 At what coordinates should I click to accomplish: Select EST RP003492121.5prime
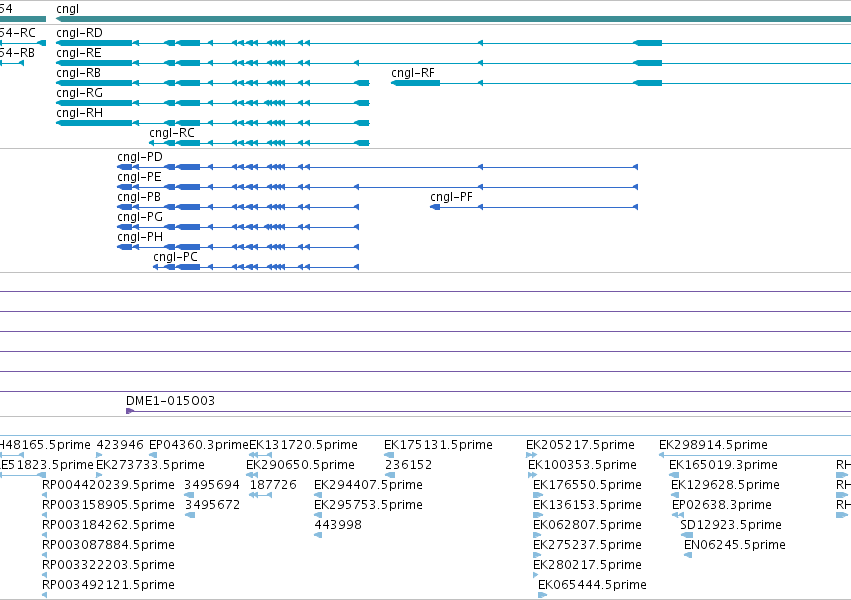coord(109,585)
